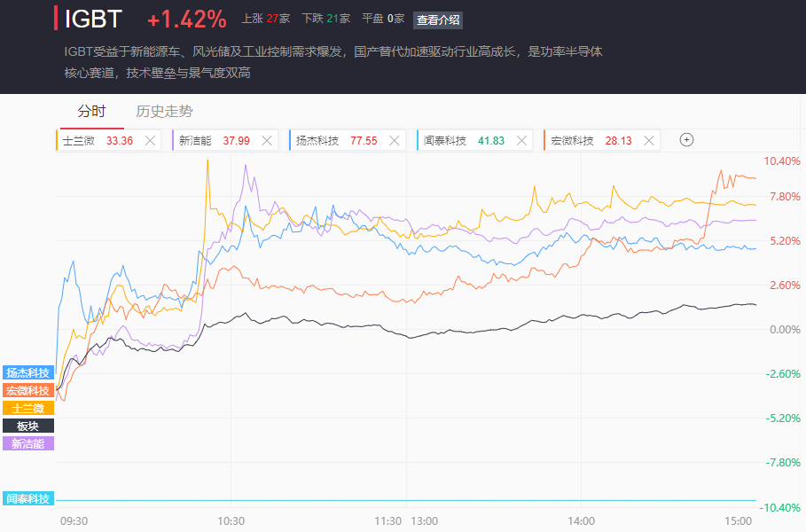This screenshot has width=806, height=532.
Task: Click the 板块 dark series label
Action: coord(28,426)
